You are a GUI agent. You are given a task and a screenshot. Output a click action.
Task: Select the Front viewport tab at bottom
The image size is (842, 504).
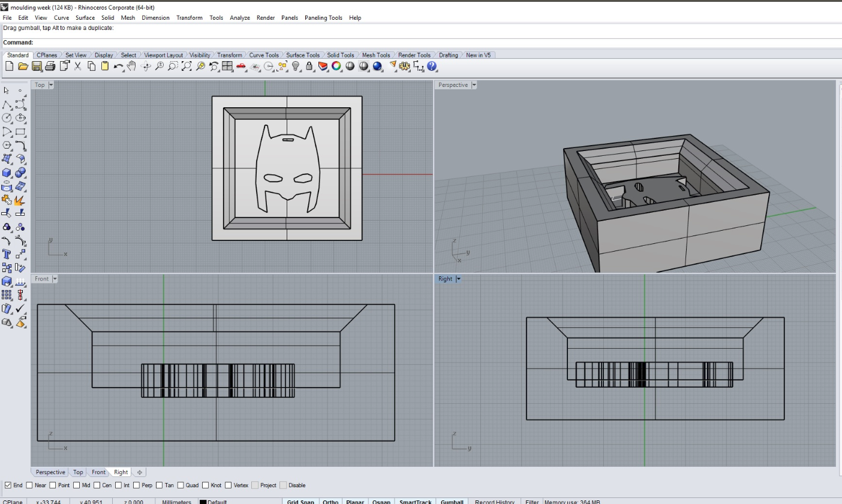tap(99, 472)
